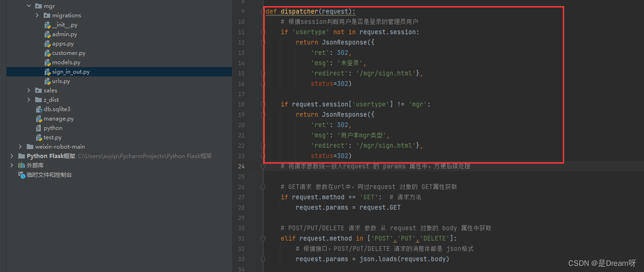
Task: Click the sign_in_out.py Python file icon
Action: pos(47,72)
